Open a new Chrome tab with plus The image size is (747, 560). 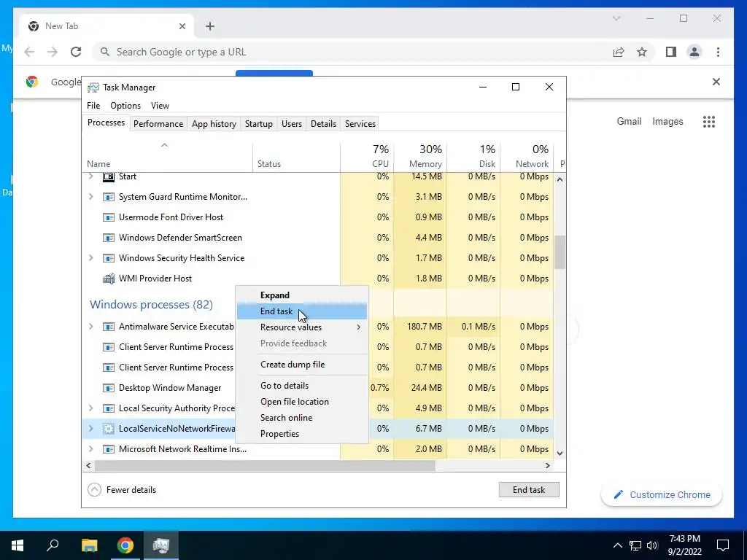[x=210, y=26]
